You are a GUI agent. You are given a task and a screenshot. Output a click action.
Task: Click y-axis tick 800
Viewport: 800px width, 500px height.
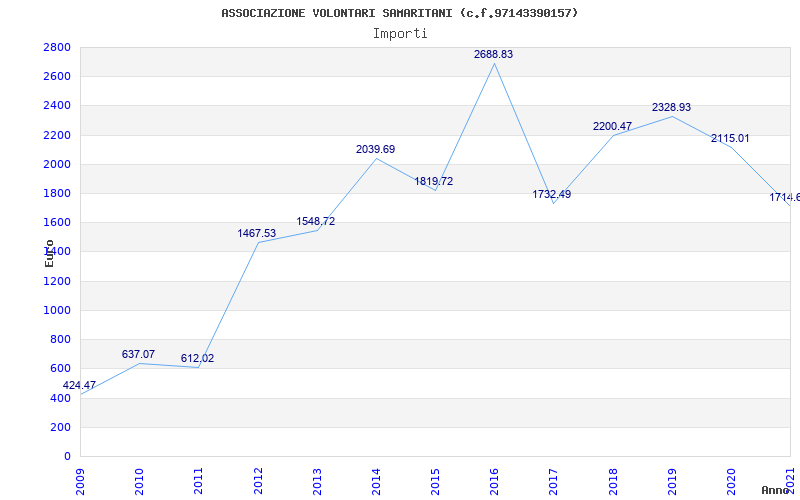coord(60,339)
